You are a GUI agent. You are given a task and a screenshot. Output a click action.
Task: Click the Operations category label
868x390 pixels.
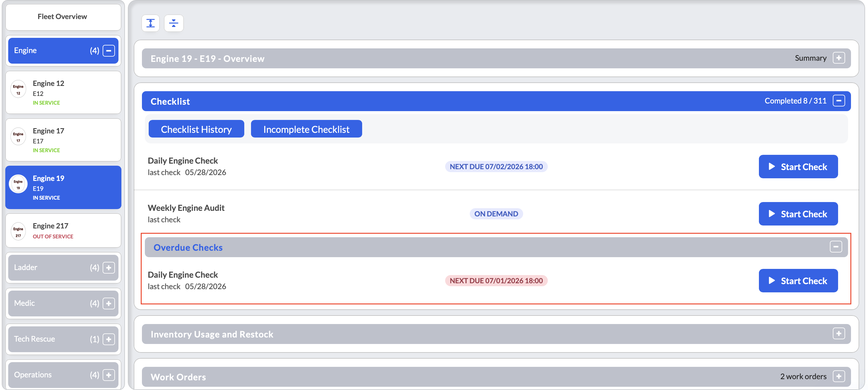(x=33, y=375)
